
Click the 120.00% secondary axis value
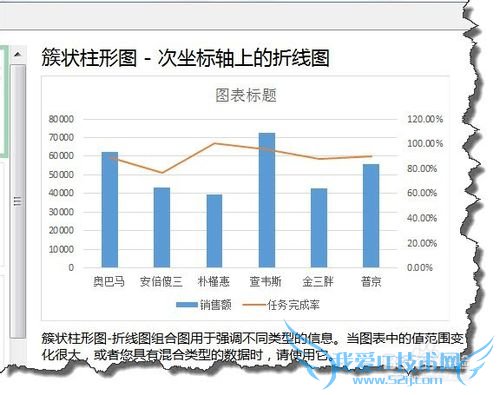(x=425, y=119)
